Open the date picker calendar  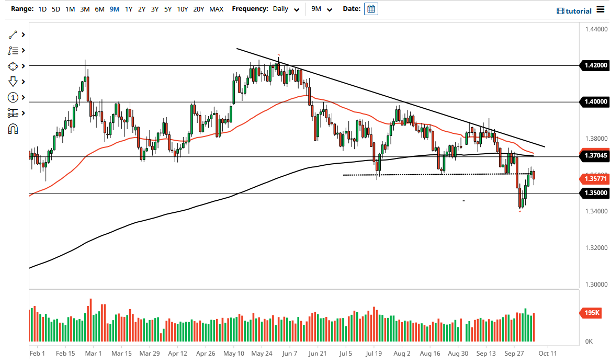[371, 9]
